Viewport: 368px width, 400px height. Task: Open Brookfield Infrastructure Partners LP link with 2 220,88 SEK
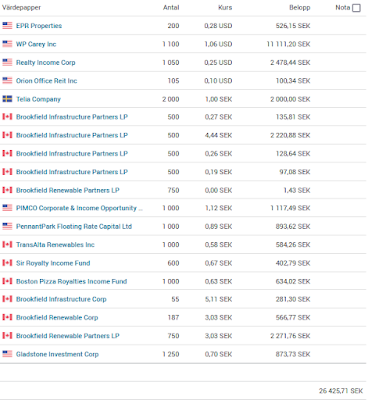[x=72, y=135]
